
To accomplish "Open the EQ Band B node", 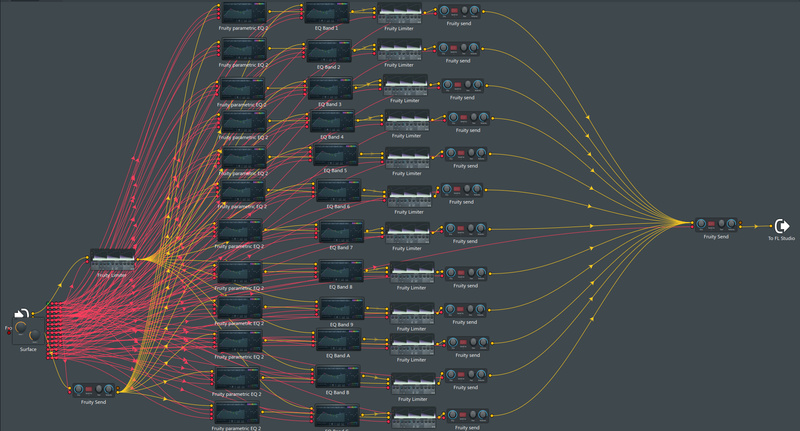I will [338, 377].
